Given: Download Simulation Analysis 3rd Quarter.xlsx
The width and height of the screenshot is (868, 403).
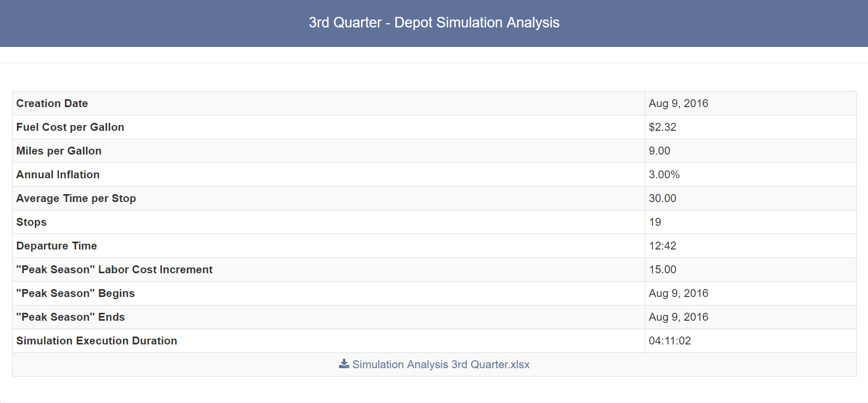Looking at the screenshot, I should pos(441,364).
